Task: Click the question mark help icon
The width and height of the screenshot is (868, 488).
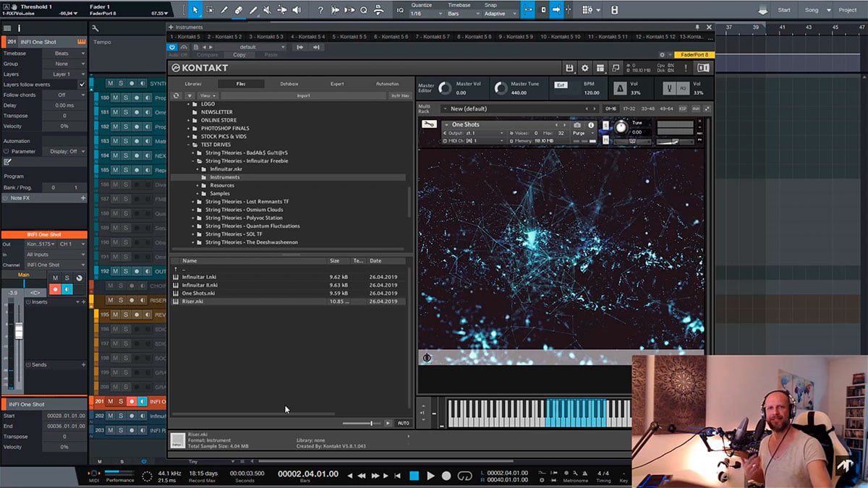Action: click(x=320, y=10)
